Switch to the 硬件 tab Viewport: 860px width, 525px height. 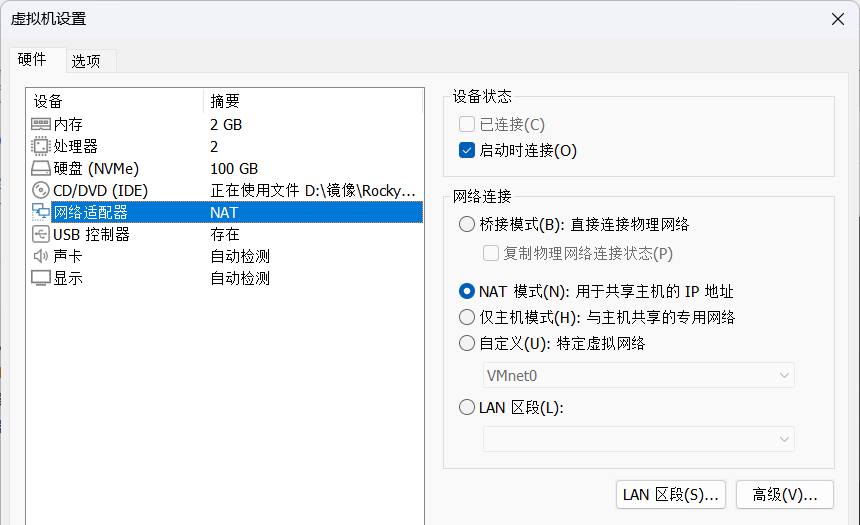pyautogui.click(x=32, y=59)
